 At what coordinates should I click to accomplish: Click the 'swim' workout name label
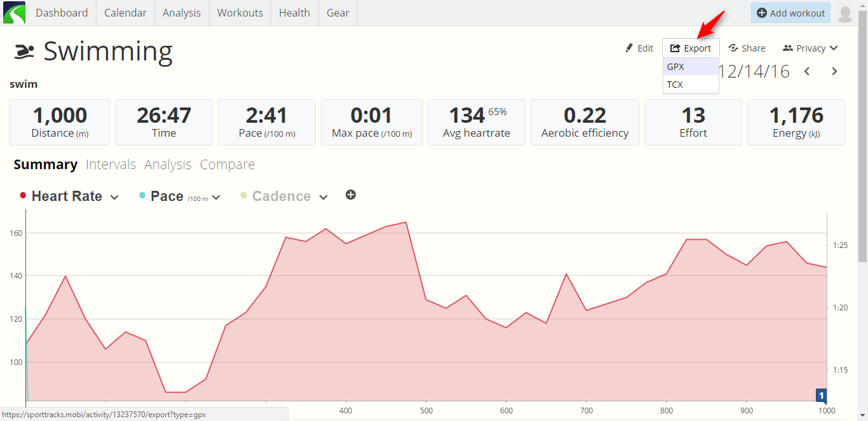tap(24, 84)
